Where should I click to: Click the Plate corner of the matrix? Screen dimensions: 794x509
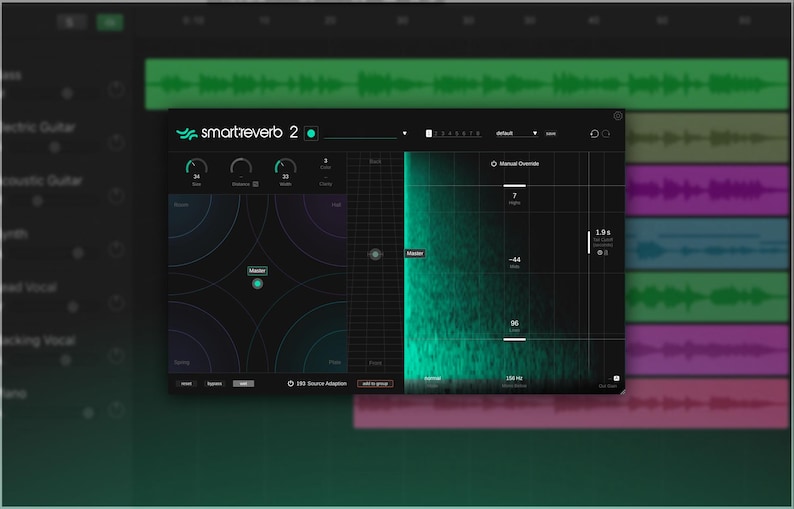(x=335, y=362)
